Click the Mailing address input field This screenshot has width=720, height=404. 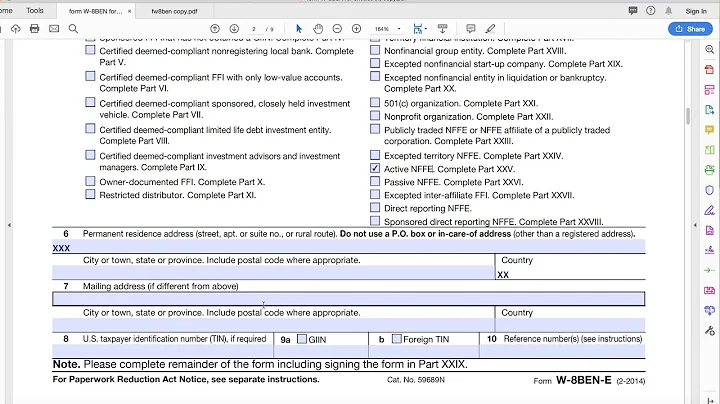pyautogui.click(x=349, y=299)
